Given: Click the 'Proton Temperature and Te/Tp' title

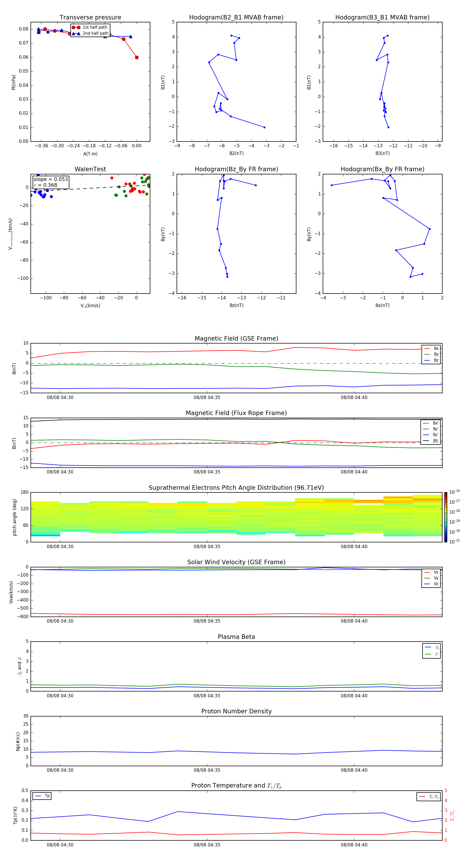Looking at the screenshot, I should click(236, 786).
